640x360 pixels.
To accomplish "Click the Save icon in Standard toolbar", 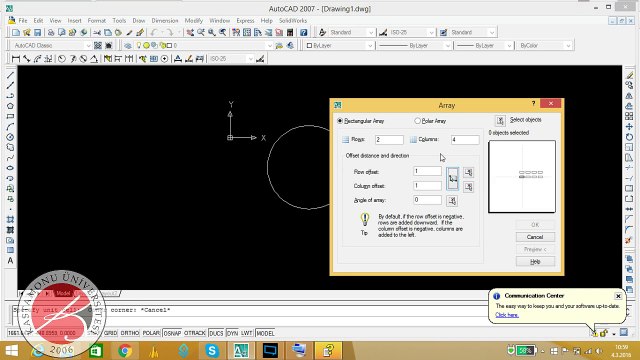I will pos(37,32).
